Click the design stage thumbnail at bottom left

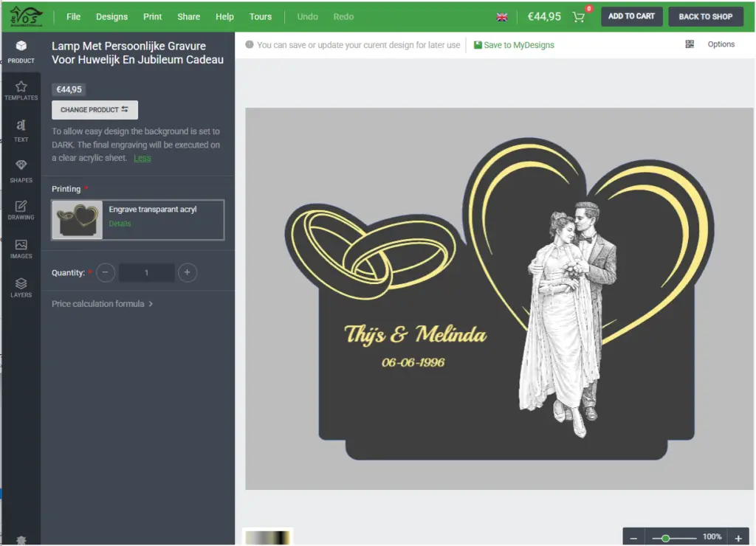(267, 537)
